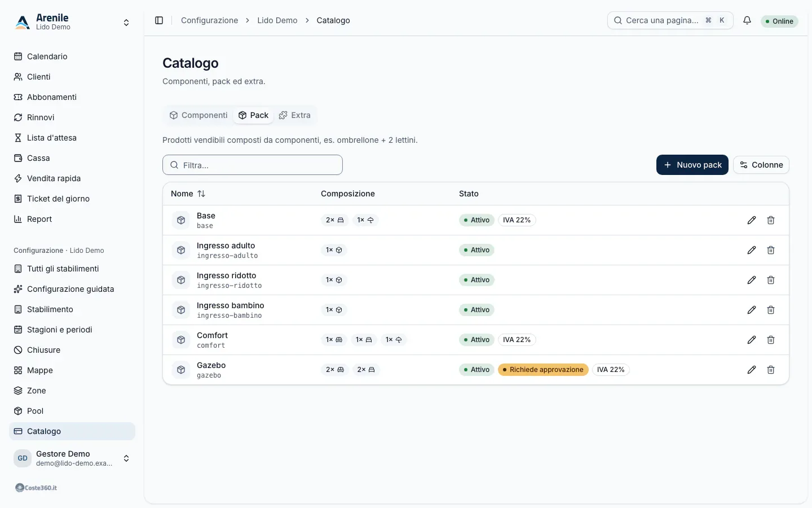Click the IVA 22% badge on Comfort
Viewport: 812px width, 508px height.
pyautogui.click(x=517, y=340)
